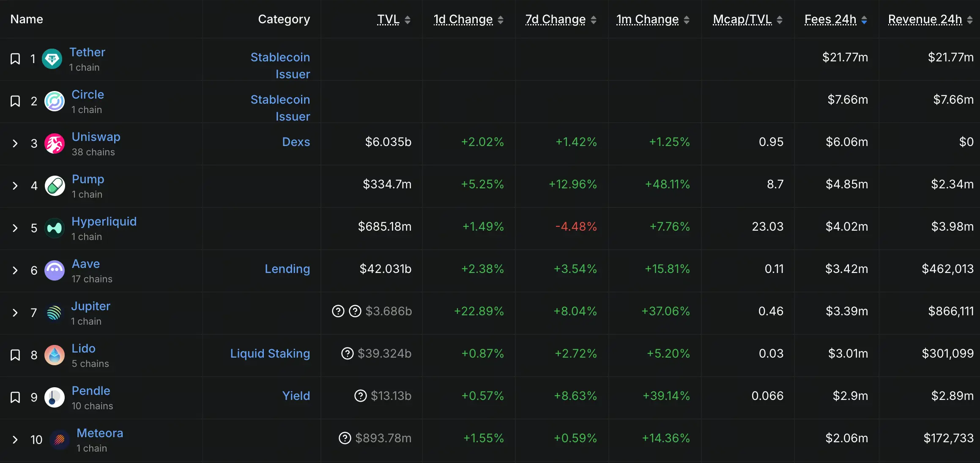Expand the Pump row
The height and width of the screenshot is (463, 980).
pos(15,186)
